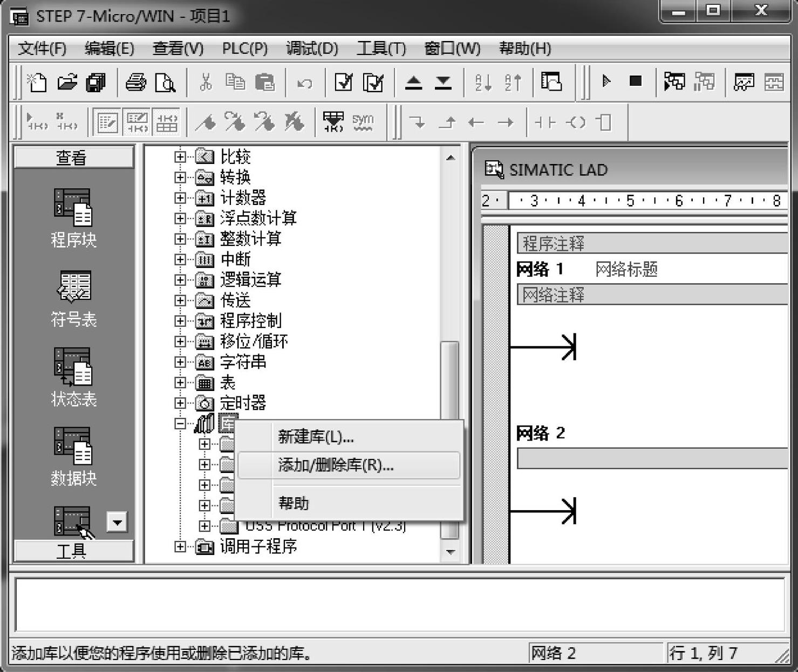Toggle Program Status monitoring
The height and width of the screenshot is (672, 798).
(x=674, y=81)
